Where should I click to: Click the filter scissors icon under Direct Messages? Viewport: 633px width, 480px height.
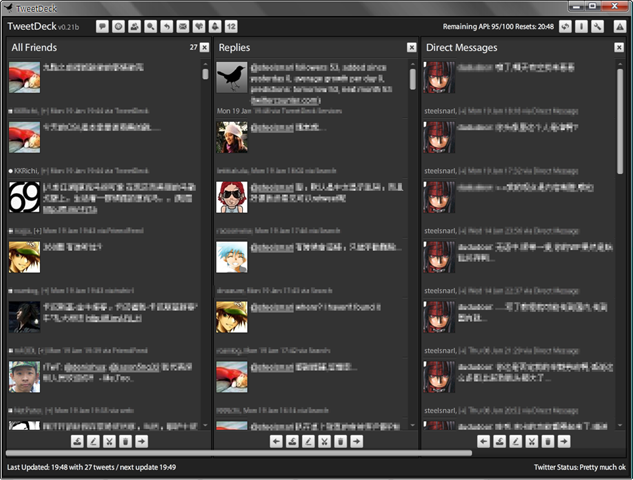coord(532,441)
